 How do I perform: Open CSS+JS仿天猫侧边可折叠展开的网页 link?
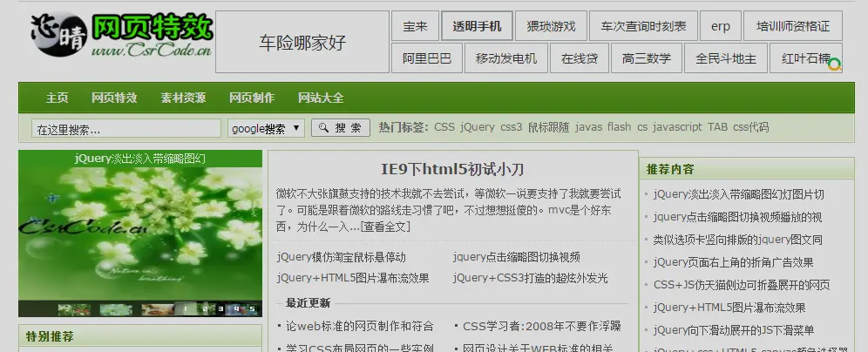click(x=742, y=285)
